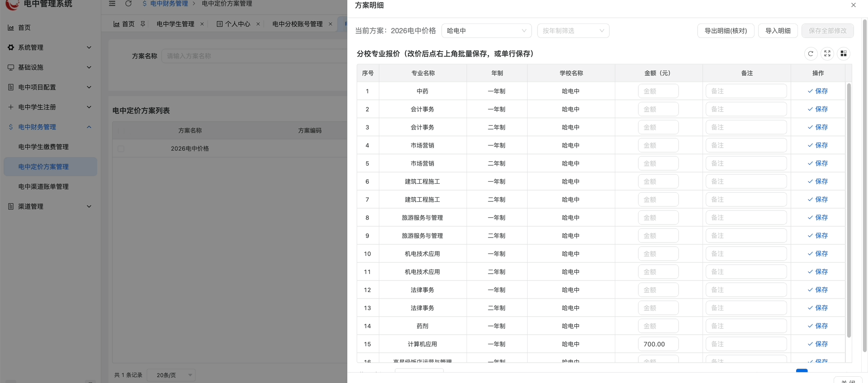Toggle fullscreen for the price table

coord(827,54)
